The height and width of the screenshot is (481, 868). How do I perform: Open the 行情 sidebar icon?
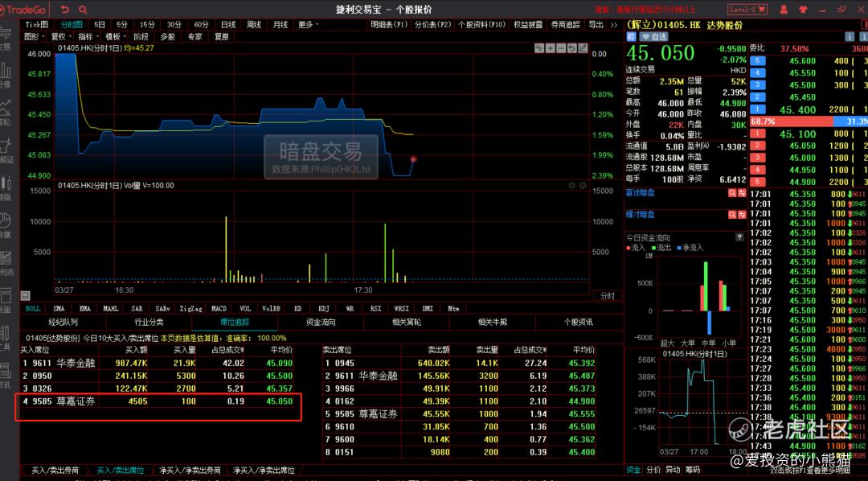point(6,75)
